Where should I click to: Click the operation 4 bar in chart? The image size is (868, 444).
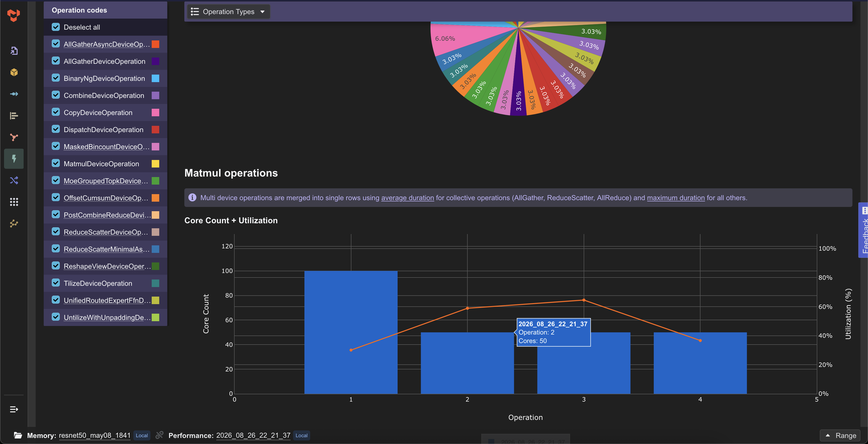click(700, 363)
